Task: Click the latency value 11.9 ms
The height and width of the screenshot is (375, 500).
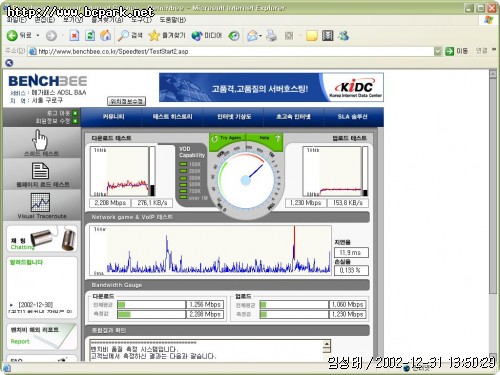Action: (351, 252)
